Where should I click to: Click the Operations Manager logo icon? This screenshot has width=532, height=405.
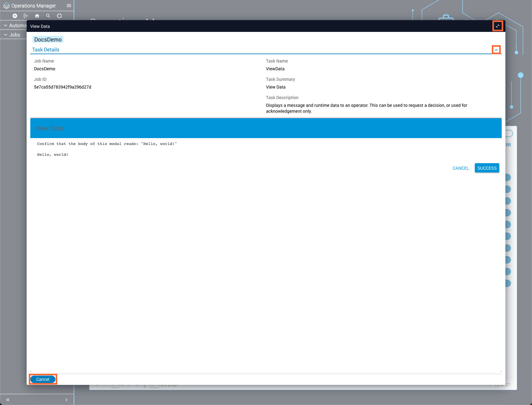coord(6,6)
